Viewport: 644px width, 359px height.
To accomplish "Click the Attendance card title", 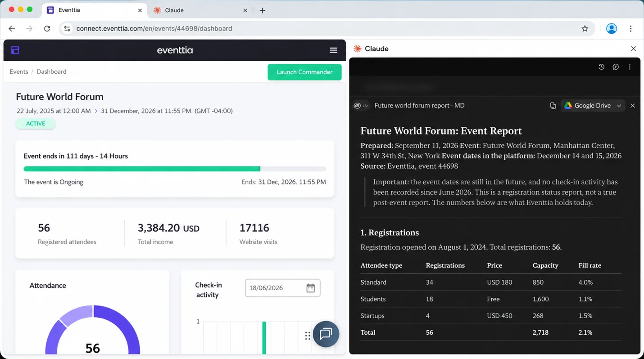I will point(48,286).
